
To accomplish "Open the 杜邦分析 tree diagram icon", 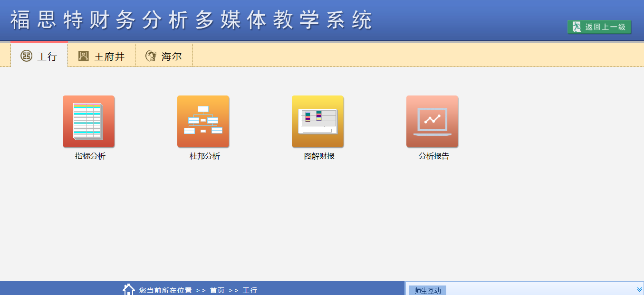I will point(203,121).
